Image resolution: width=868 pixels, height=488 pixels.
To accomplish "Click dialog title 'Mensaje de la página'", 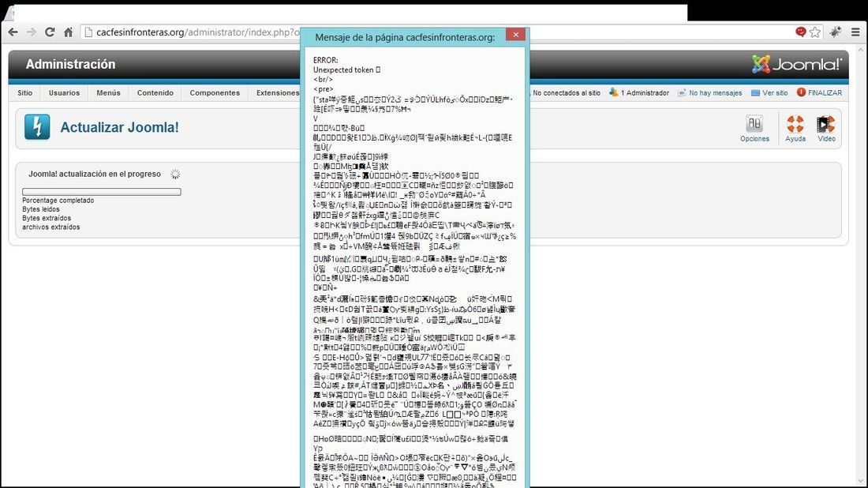I will click(405, 37).
